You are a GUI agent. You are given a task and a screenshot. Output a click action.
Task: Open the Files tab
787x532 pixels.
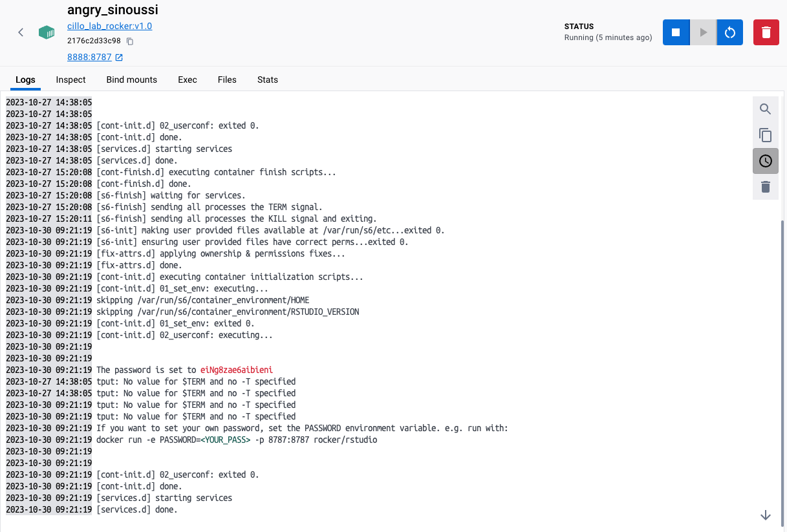[x=227, y=80]
